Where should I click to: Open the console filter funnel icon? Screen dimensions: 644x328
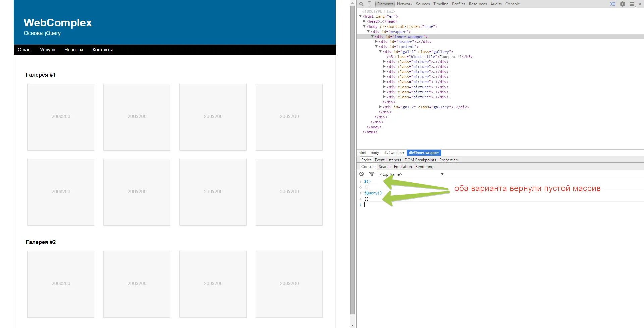point(372,174)
